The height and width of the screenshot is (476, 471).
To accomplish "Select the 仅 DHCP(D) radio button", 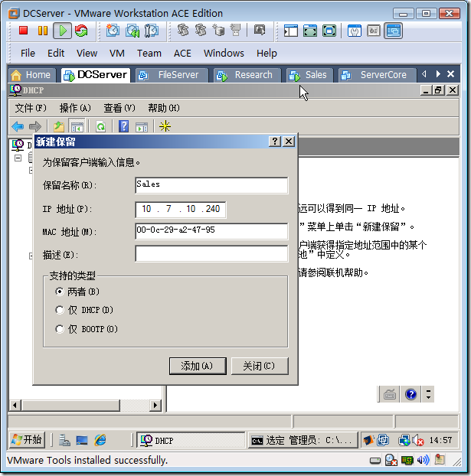I will (60, 310).
